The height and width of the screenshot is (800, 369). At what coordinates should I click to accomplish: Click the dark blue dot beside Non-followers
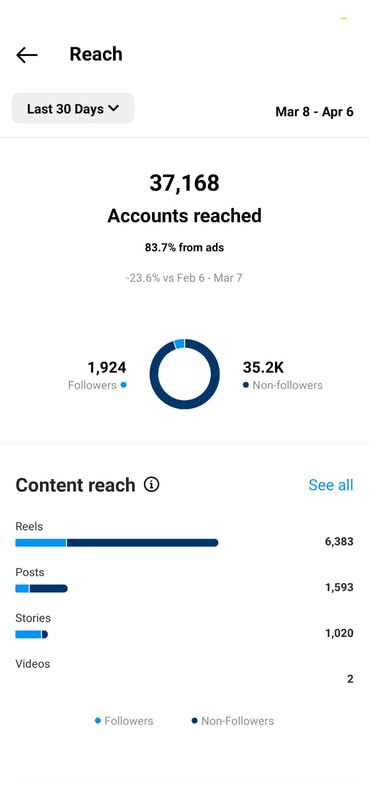point(246,385)
